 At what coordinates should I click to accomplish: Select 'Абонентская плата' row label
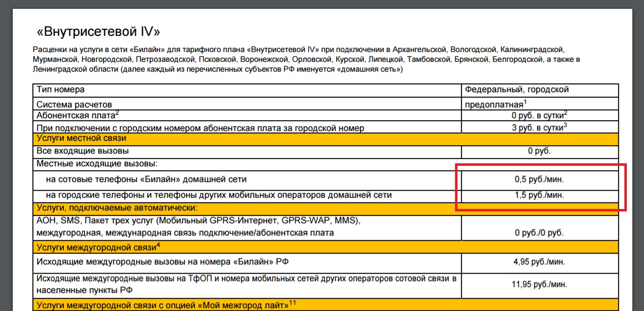pos(78,115)
